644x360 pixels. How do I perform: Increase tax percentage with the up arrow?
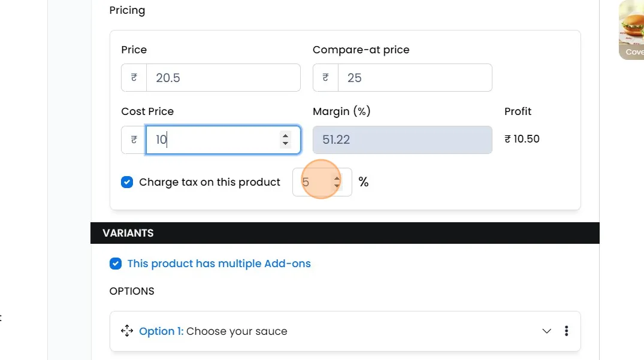[337, 178]
